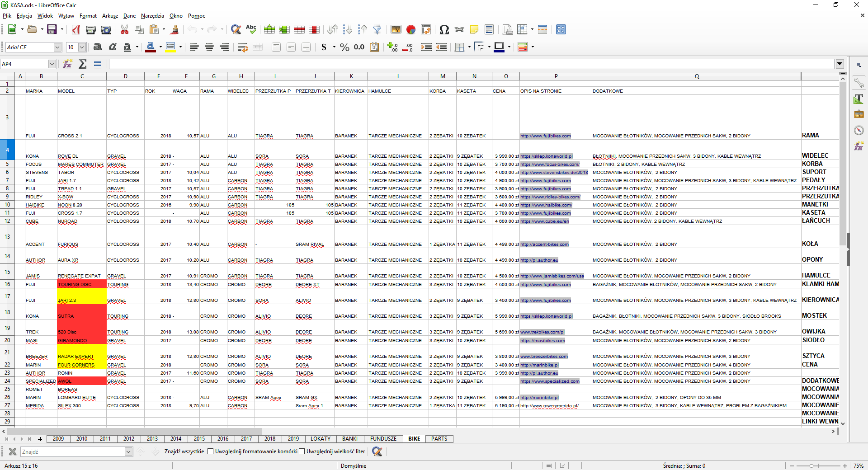Click the Save document icon
Image resolution: width=868 pixels, height=470 pixels.
point(52,30)
